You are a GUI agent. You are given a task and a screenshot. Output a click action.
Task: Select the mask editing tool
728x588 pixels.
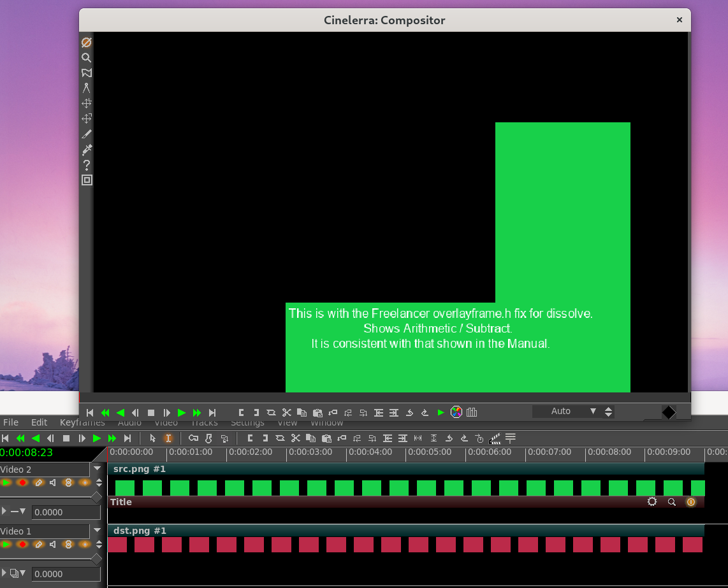(x=87, y=73)
